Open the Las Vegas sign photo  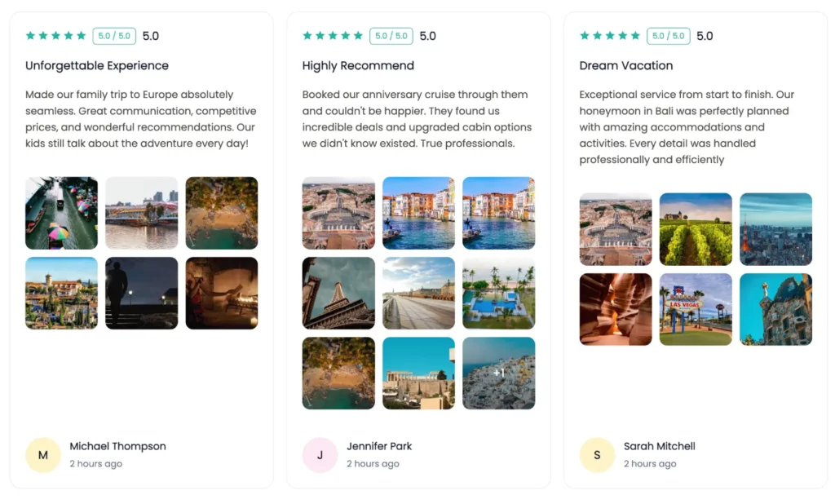coord(696,309)
